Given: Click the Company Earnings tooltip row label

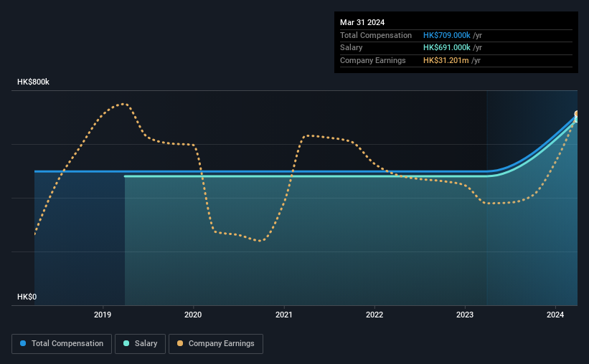Looking at the screenshot, I should click(x=372, y=60).
